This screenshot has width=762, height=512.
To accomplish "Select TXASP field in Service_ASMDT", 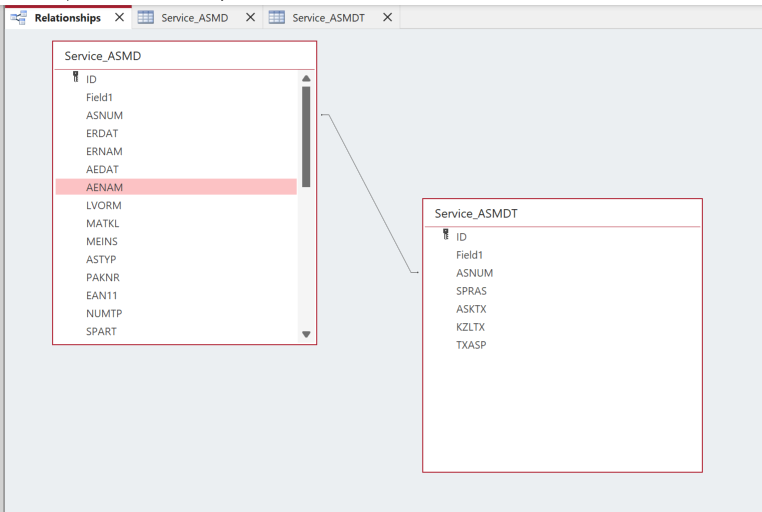I will click(x=471, y=345).
